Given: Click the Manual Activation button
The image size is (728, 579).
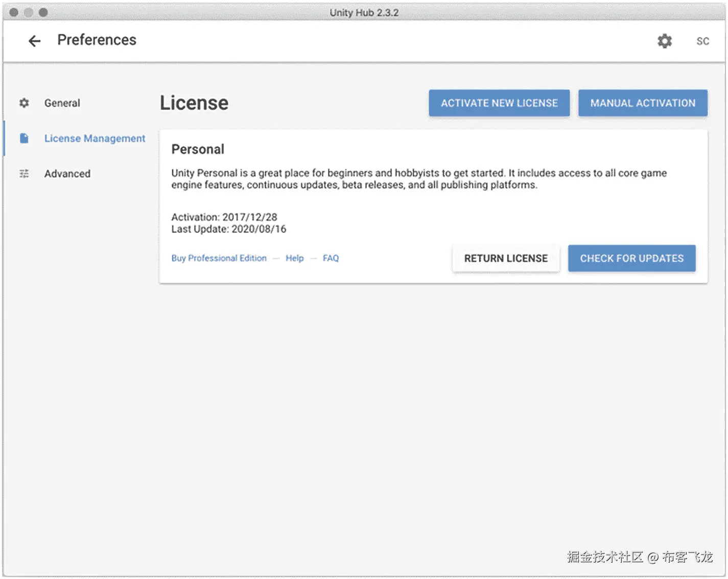Looking at the screenshot, I should (x=643, y=103).
